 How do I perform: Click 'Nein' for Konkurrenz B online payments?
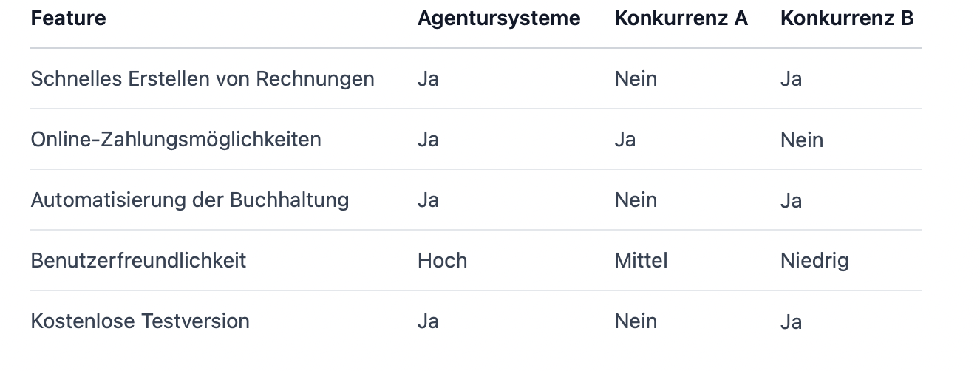[x=802, y=140]
